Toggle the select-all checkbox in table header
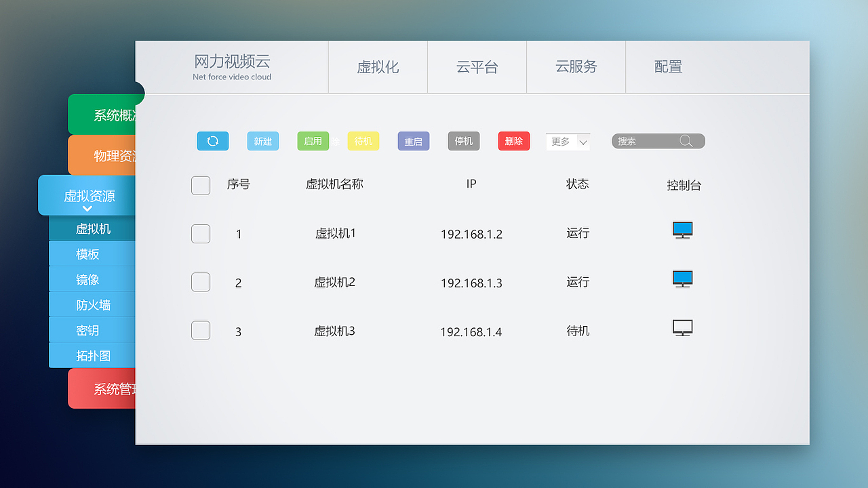Image resolution: width=868 pixels, height=488 pixels. [x=201, y=185]
